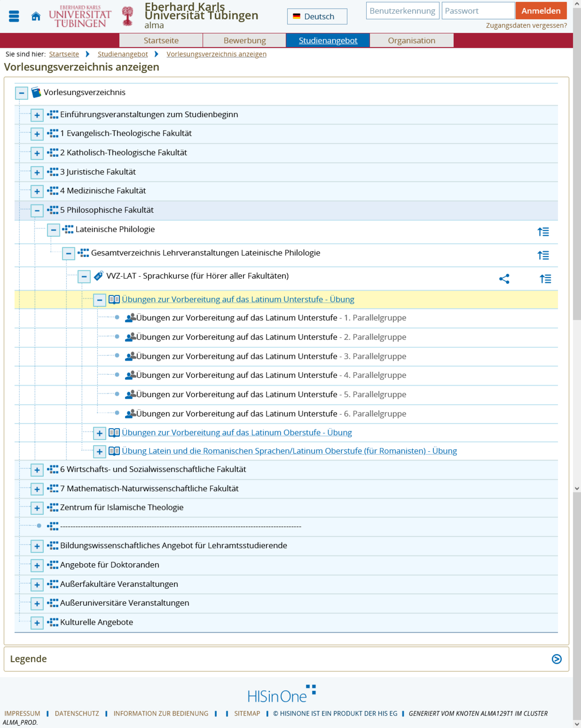Click Startseite breadcrumb link
This screenshot has width=581, height=728.
[64, 54]
